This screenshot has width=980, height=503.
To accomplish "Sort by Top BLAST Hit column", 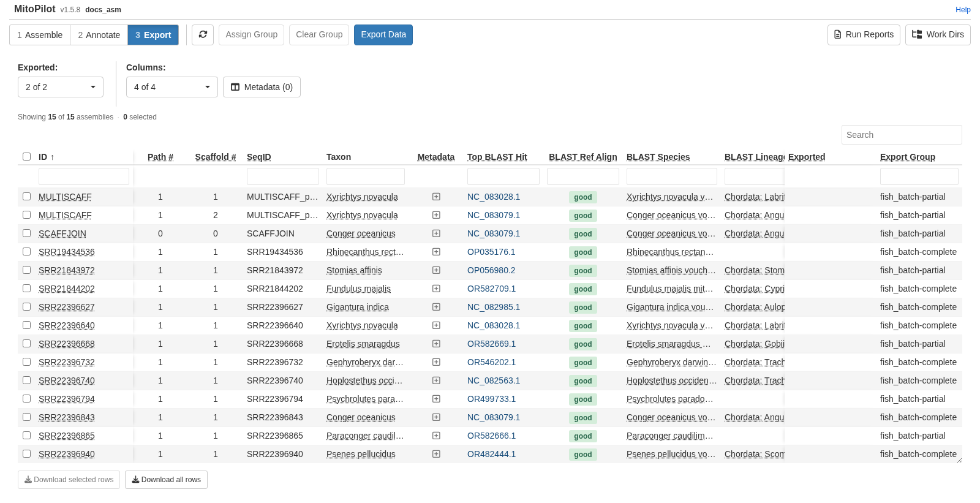I will 497,157.
